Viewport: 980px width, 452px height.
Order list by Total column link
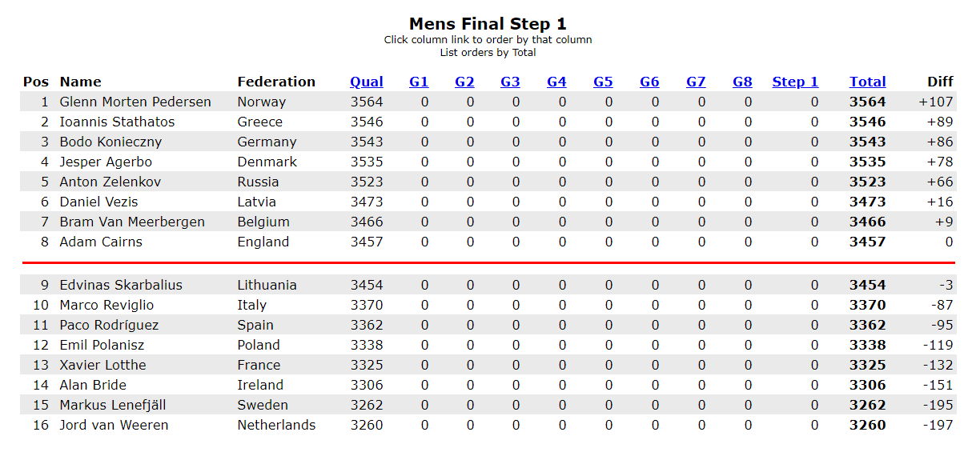click(868, 82)
